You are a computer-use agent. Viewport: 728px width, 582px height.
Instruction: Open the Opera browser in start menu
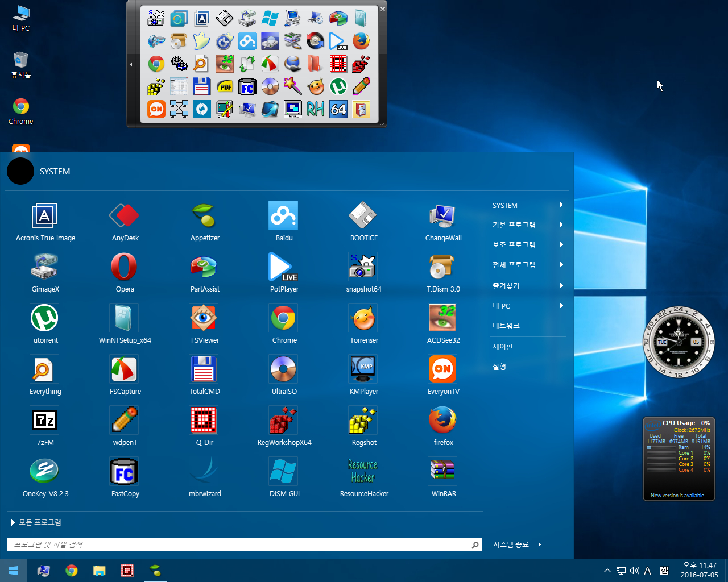point(125,273)
